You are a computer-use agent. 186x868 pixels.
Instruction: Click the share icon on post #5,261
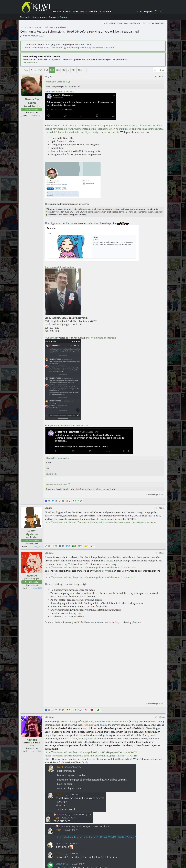tap(156, 77)
